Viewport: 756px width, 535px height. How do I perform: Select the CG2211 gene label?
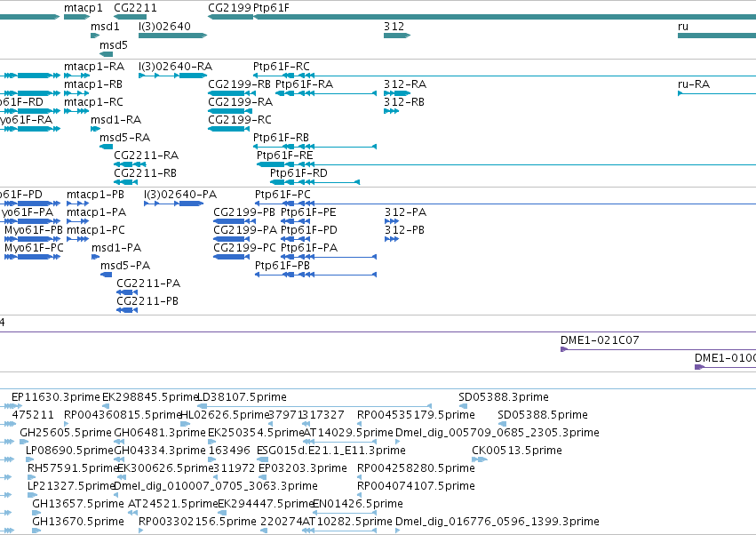click(135, 8)
